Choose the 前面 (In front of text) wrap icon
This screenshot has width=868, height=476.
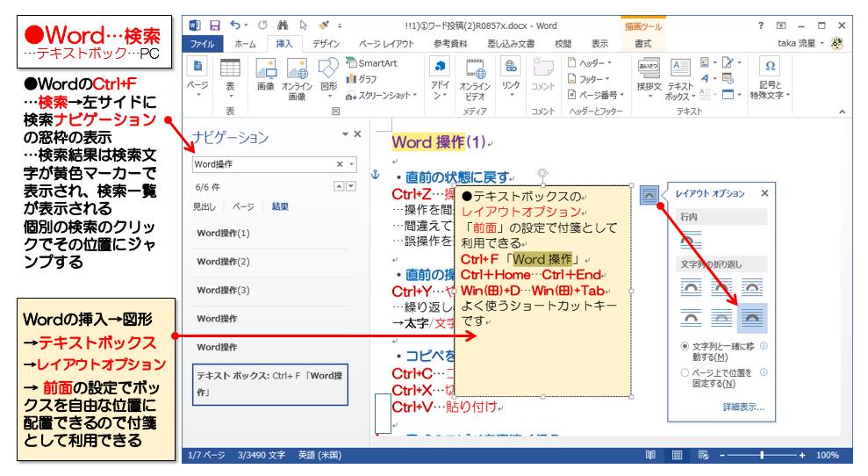point(752,318)
